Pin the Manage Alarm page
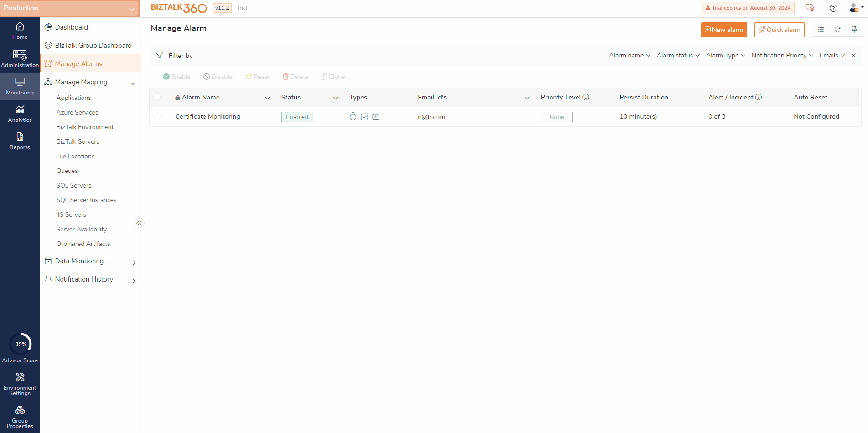The width and height of the screenshot is (868, 433). (854, 29)
